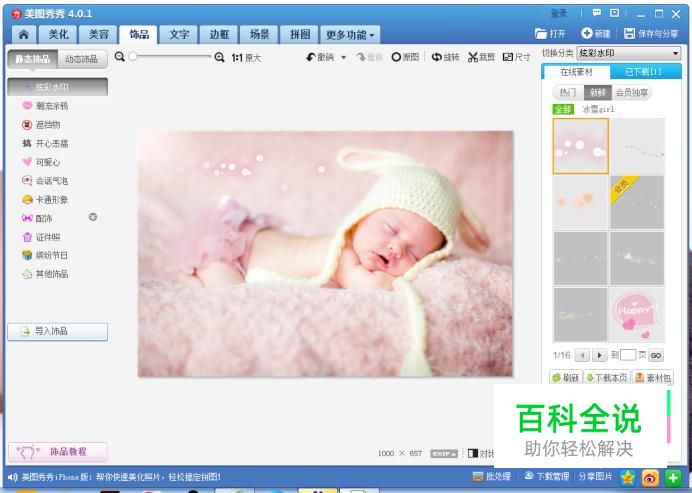Viewport: 692px width, 493px height.
Task: Click the page number input field
Action: 628,355
